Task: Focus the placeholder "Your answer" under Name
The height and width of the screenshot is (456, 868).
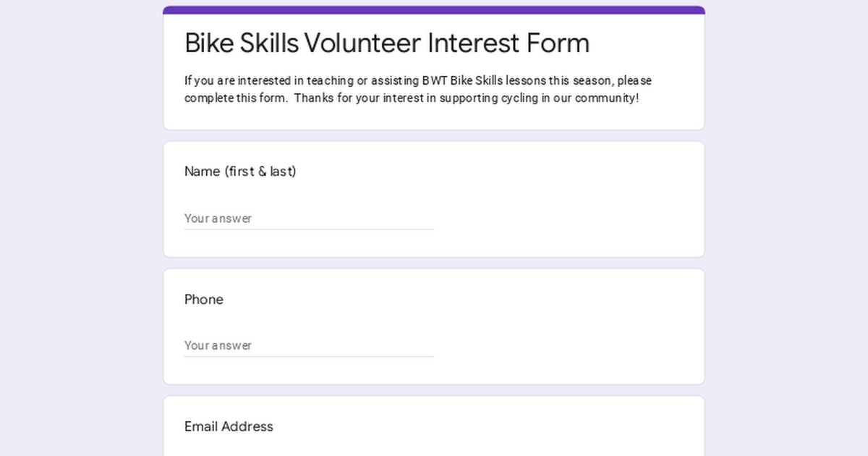Action: pos(218,218)
